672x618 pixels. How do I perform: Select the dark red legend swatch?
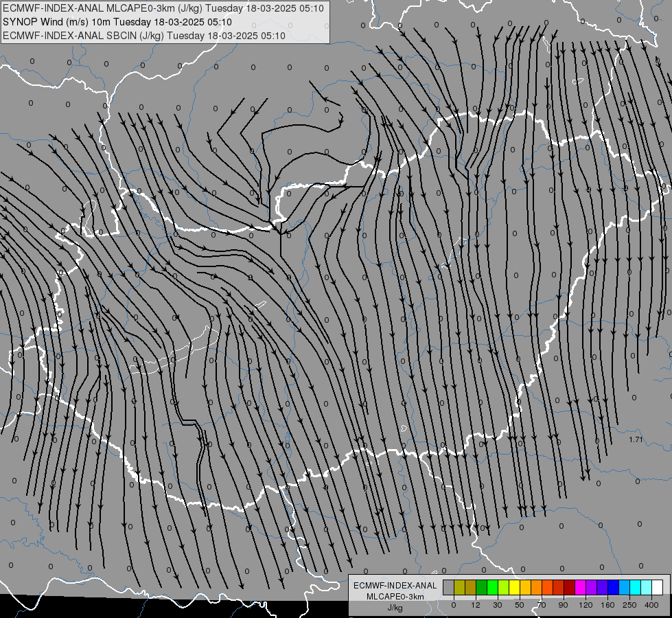[570, 587]
